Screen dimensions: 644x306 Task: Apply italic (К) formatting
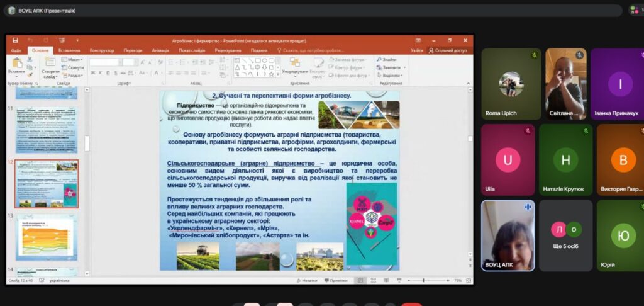pyautogui.click(x=100, y=73)
